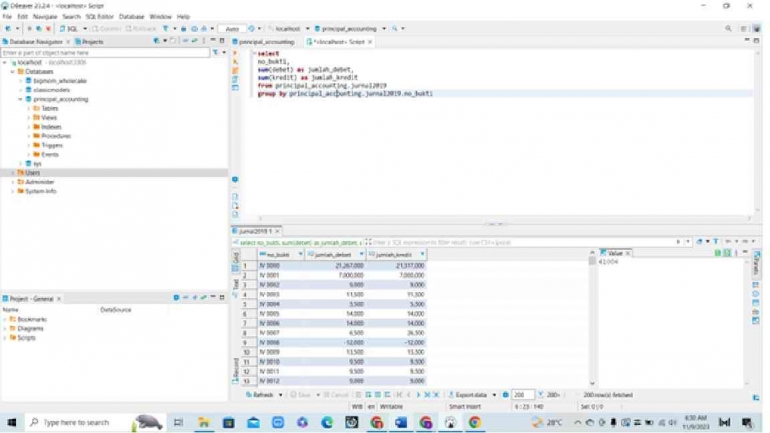Select the bigmom_wholecake database
This screenshot has height=433, width=770.
[x=59, y=81]
